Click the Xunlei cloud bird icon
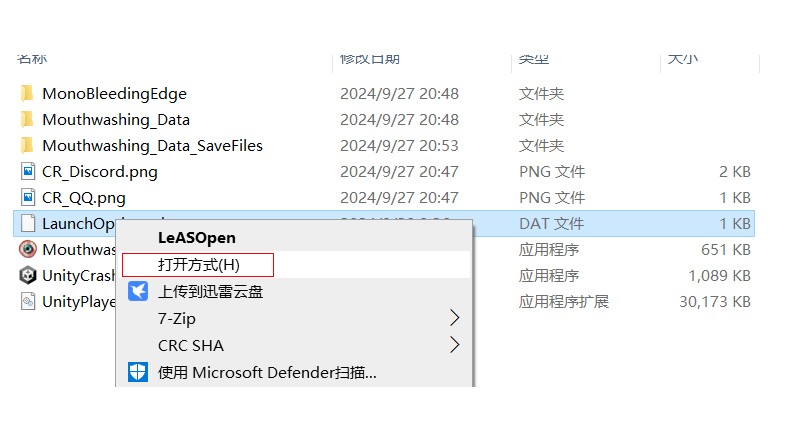This screenshot has height=442, width=787. pos(138,291)
